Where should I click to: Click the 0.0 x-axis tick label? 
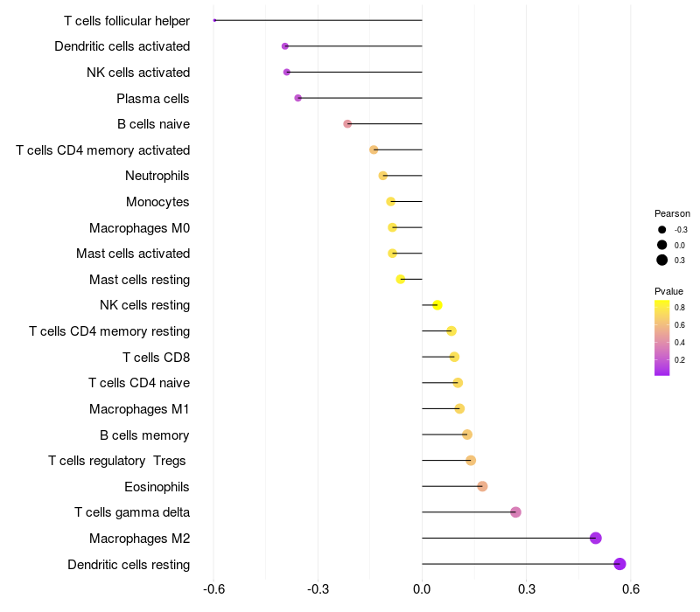pos(422,589)
